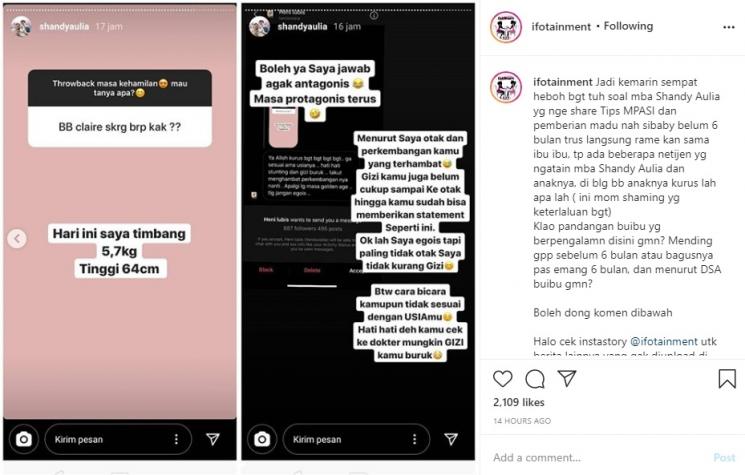The height and width of the screenshot is (475, 745).
Task: Focus the Add a comment field
Action: pyautogui.click(x=599, y=457)
